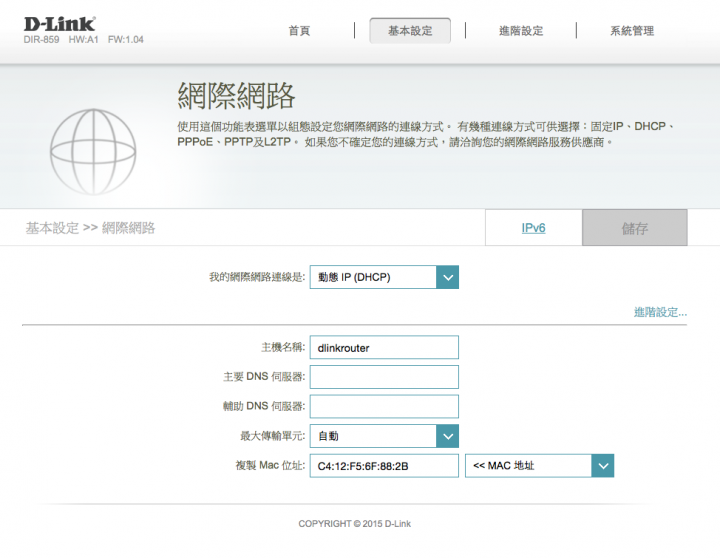Click the 主要 DNS 伺服器 input field

pyautogui.click(x=384, y=377)
